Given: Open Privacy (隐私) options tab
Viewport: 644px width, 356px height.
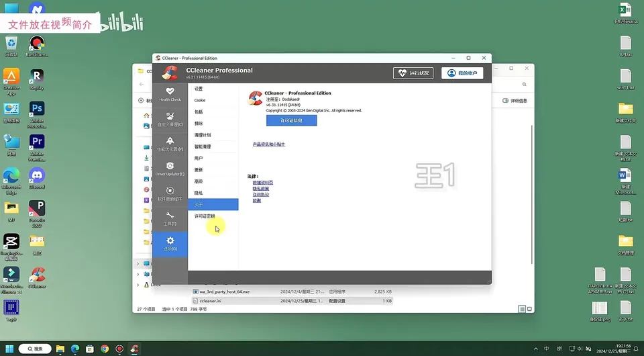Looking at the screenshot, I should 213,193.
